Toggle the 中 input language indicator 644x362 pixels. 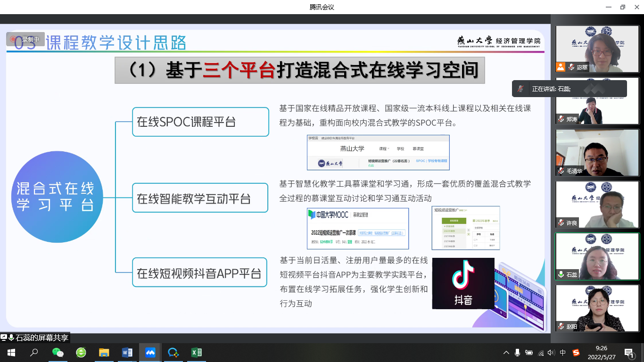point(563,353)
